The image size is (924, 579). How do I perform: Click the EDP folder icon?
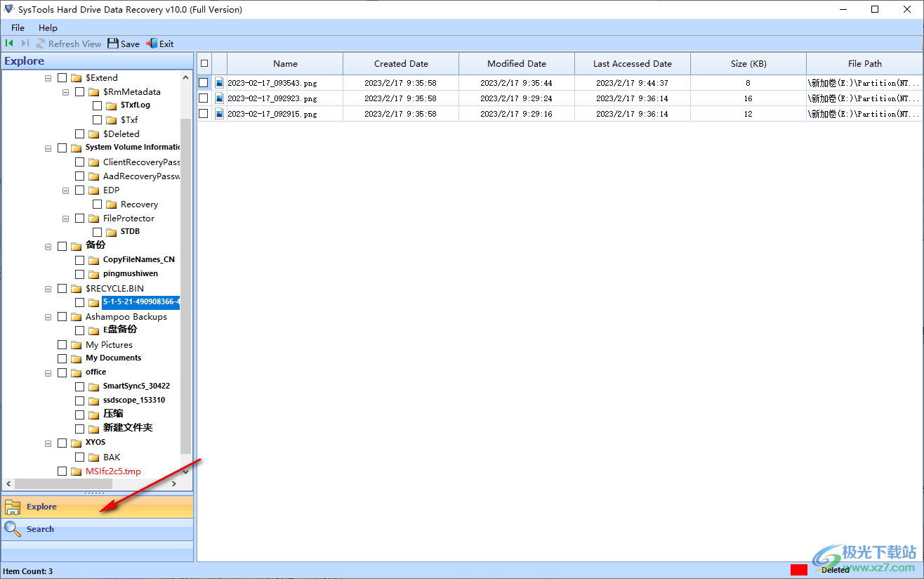point(94,190)
